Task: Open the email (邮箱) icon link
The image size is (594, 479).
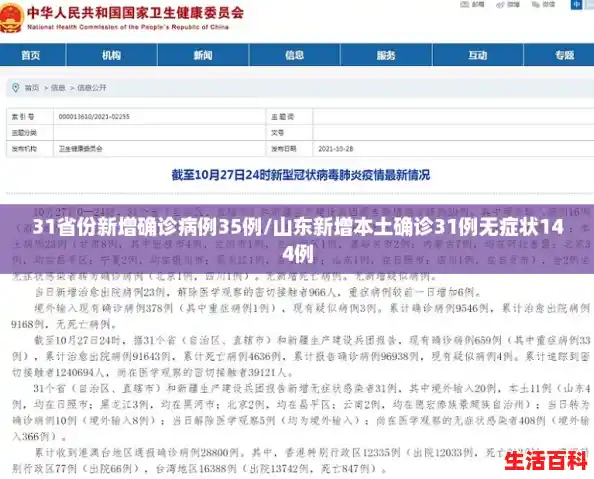Action: point(472,5)
